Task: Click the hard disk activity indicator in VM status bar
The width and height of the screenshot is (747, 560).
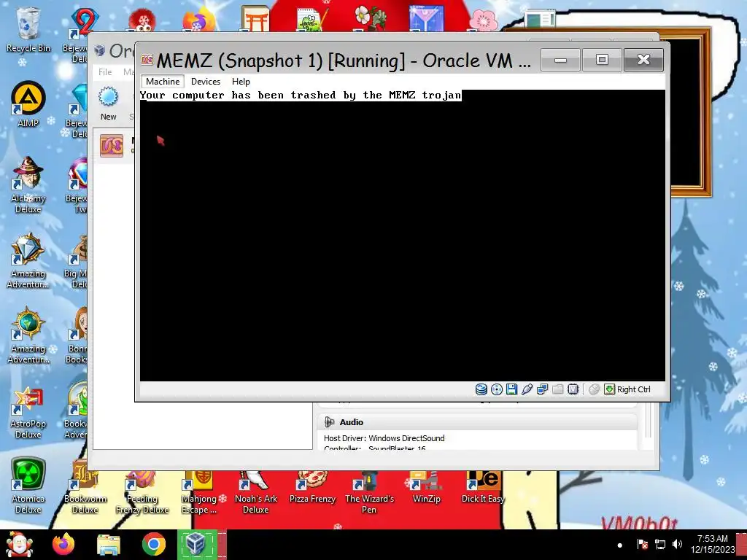Action: pos(481,389)
